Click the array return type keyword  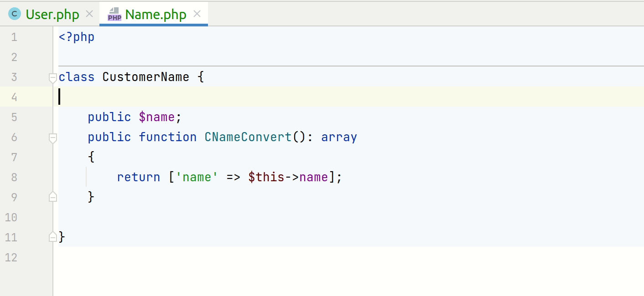[339, 137]
